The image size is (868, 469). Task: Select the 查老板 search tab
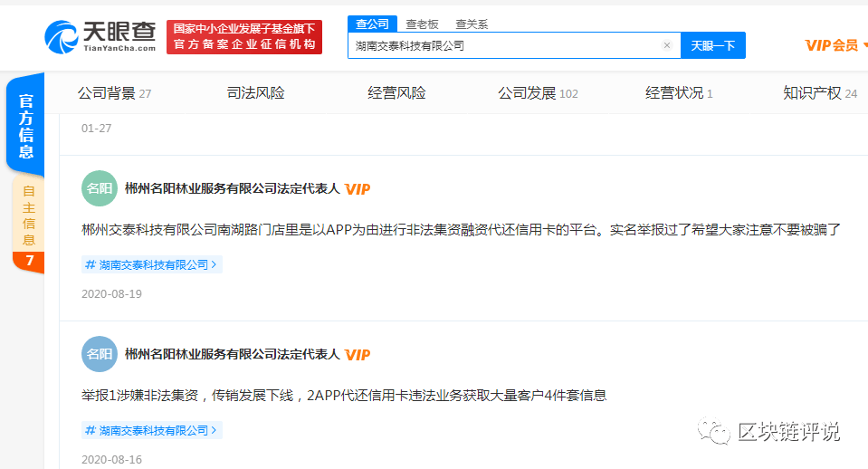click(x=422, y=24)
